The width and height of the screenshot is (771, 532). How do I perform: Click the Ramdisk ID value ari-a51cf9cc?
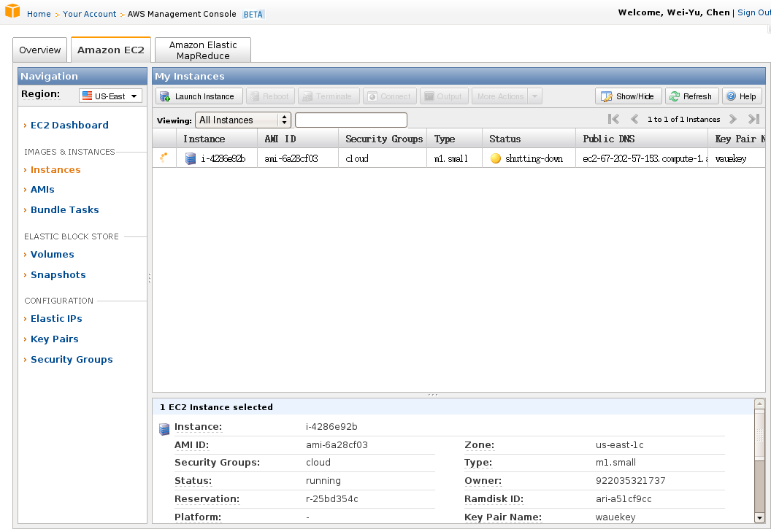(624, 498)
